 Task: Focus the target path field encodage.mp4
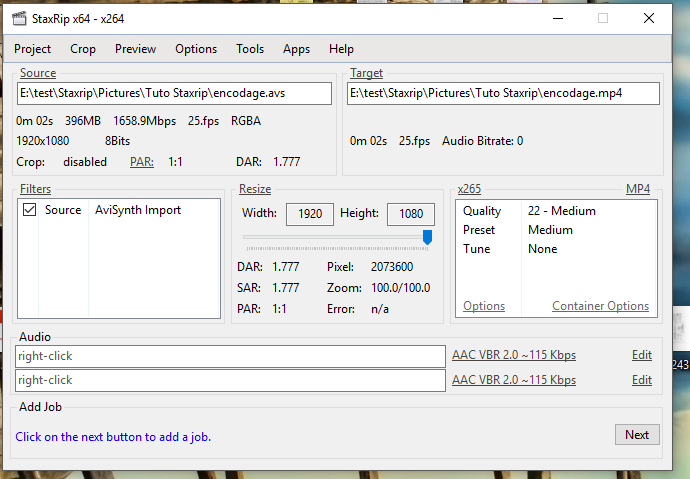coord(503,93)
